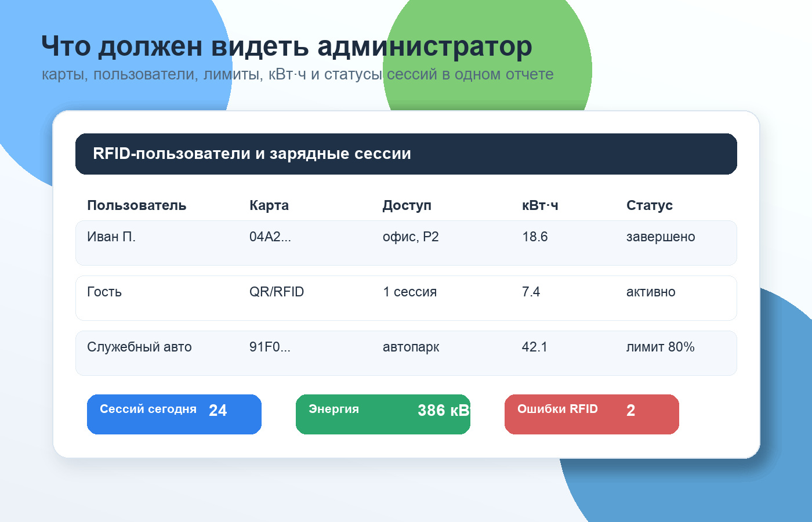812x522 pixels.
Task: Click the status 'завершено'
Action: pos(661,237)
